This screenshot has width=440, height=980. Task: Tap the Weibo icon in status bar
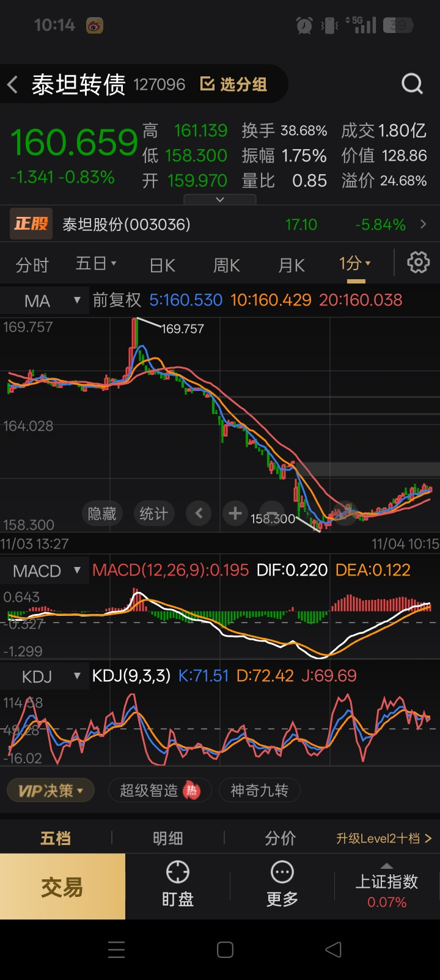(x=95, y=25)
